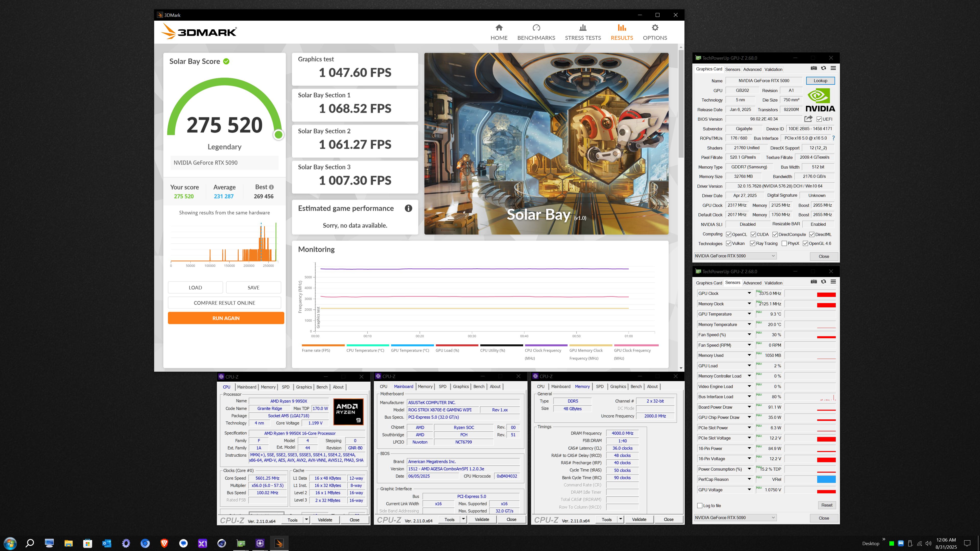Open the hamburger menu in GPU-Z Sensors window

pyautogui.click(x=833, y=282)
